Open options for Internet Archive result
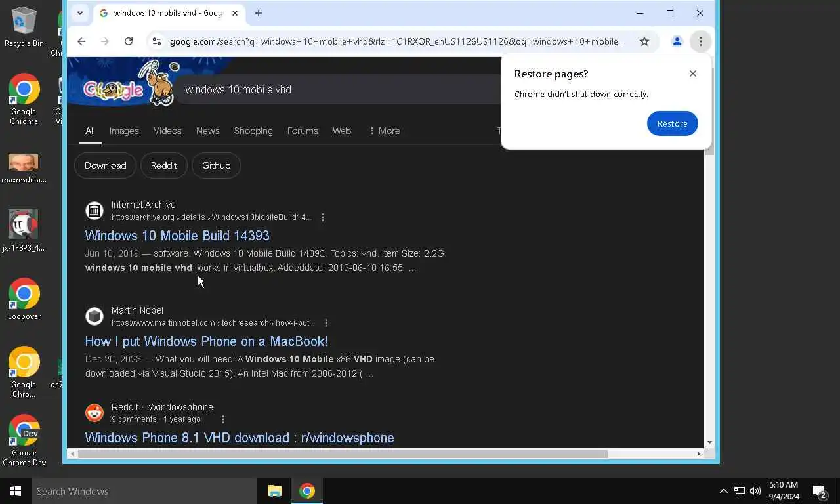840x504 pixels. click(x=322, y=217)
